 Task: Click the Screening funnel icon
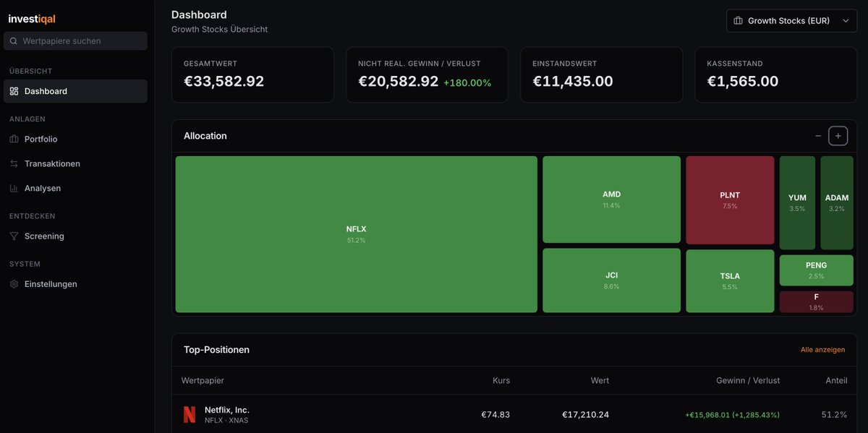14,236
